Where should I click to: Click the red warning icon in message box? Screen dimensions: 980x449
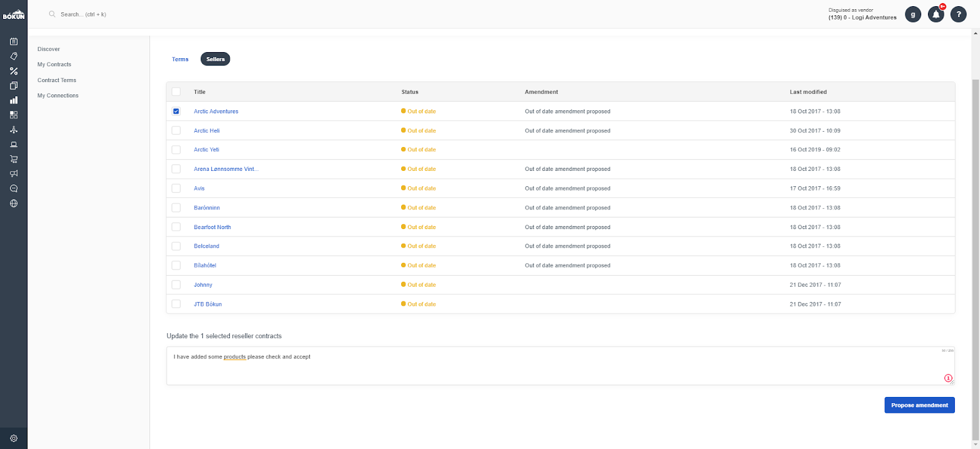coord(948,379)
